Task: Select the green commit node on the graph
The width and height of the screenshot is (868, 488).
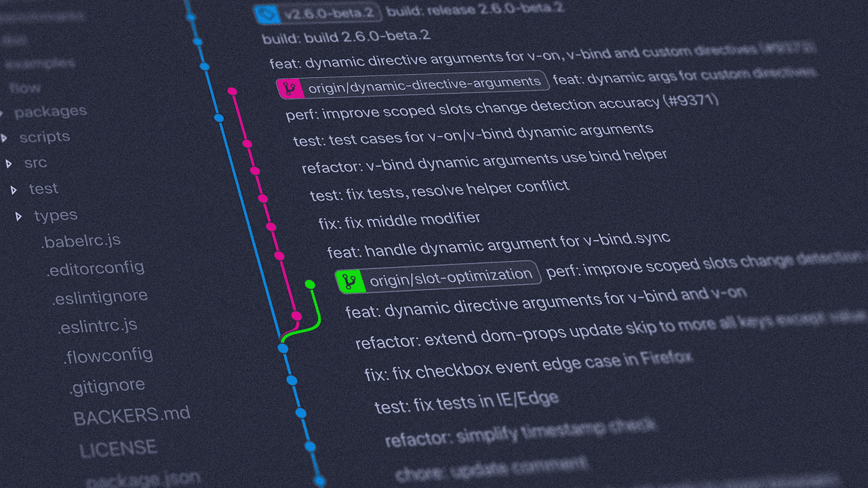Action: [x=310, y=284]
